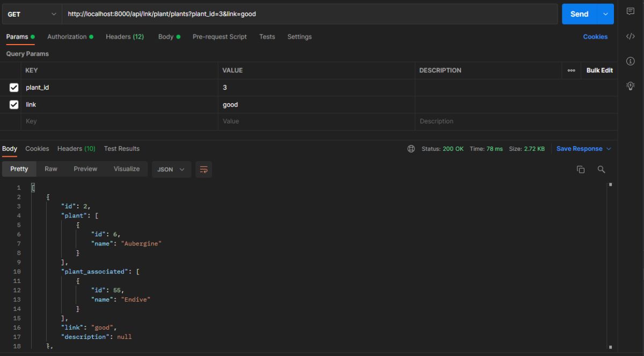The image size is (644, 356).
Task: Open the GET method dropdown
Action: point(32,14)
